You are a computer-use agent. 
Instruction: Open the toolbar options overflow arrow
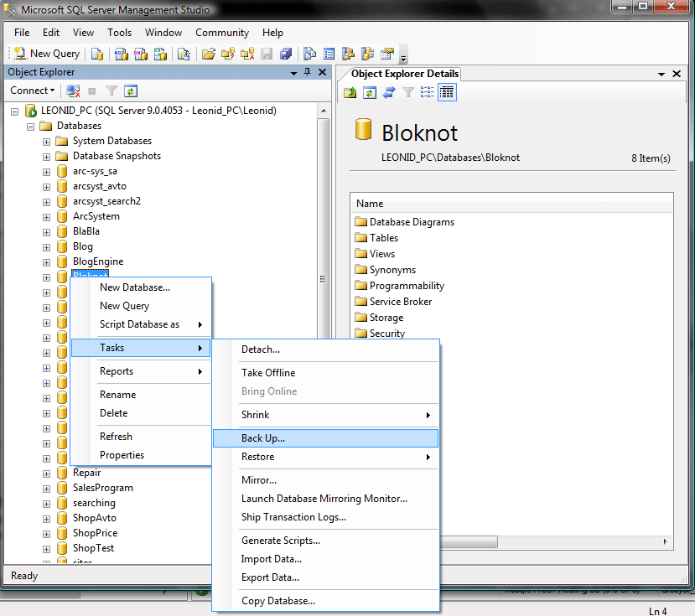tap(403, 55)
